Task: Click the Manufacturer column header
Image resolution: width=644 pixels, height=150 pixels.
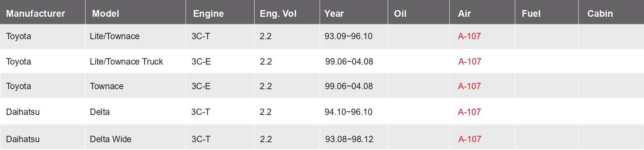Action: [x=35, y=14]
